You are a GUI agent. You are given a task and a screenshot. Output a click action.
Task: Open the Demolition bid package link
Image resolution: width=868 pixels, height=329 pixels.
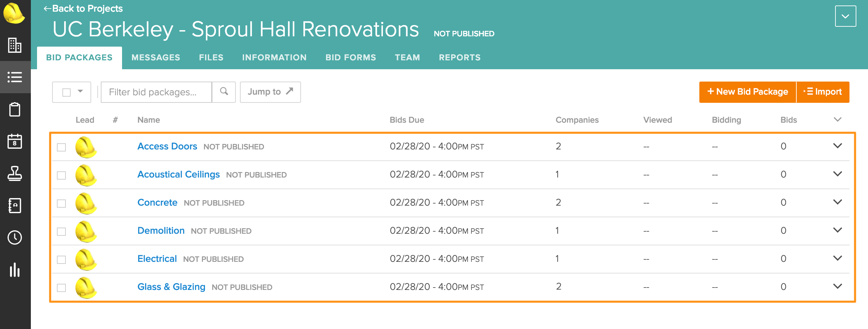click(x=161, y=231)
